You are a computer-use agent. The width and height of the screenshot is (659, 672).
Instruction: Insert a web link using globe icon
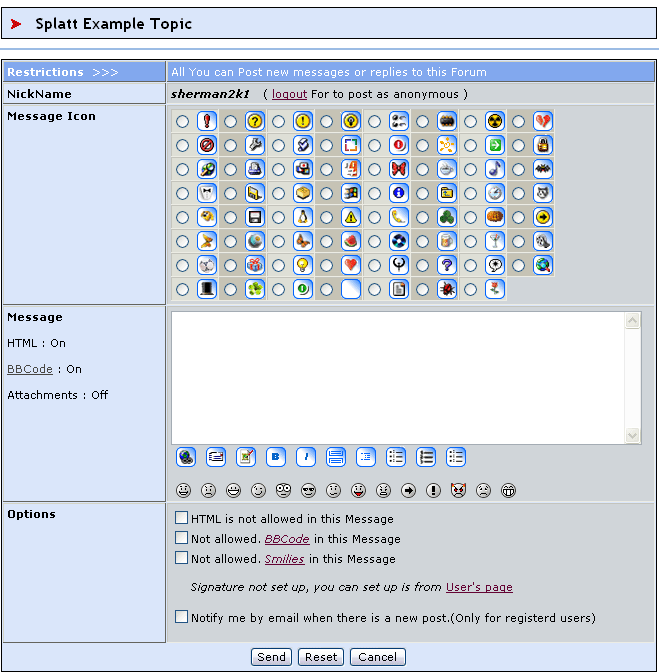186,457
